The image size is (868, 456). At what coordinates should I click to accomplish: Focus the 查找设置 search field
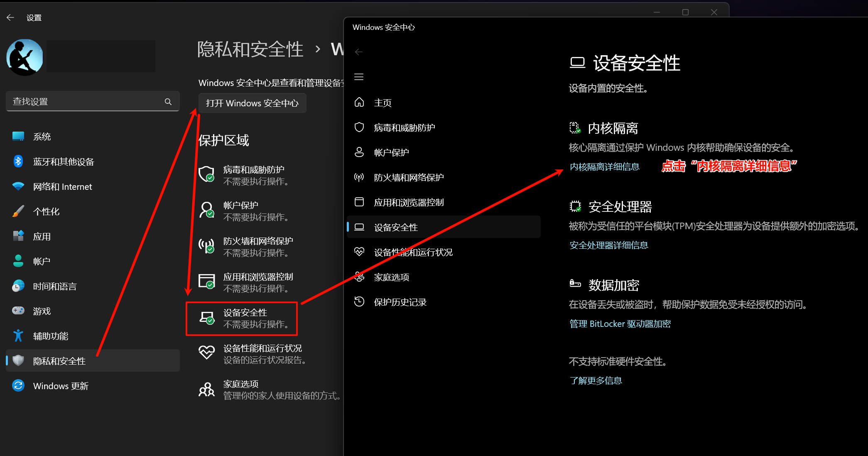click(93, 101)
